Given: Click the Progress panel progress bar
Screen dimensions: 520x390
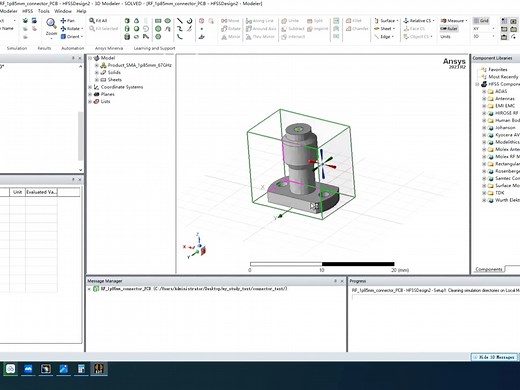Looking at the screenshot, I should click(x=436, y=297).
